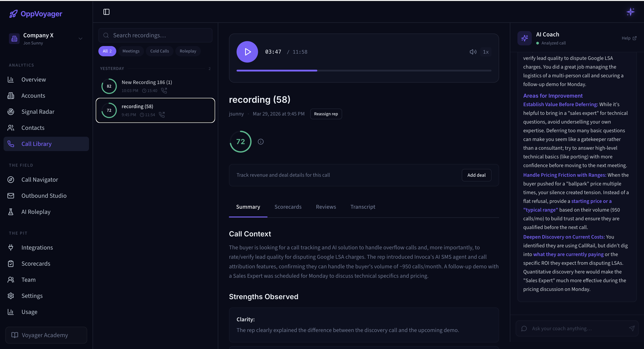Image resolution: width=644 pixels, height=349 pixels.
Task: Seek on the audio progress bar
Action: tap(364, 71)
